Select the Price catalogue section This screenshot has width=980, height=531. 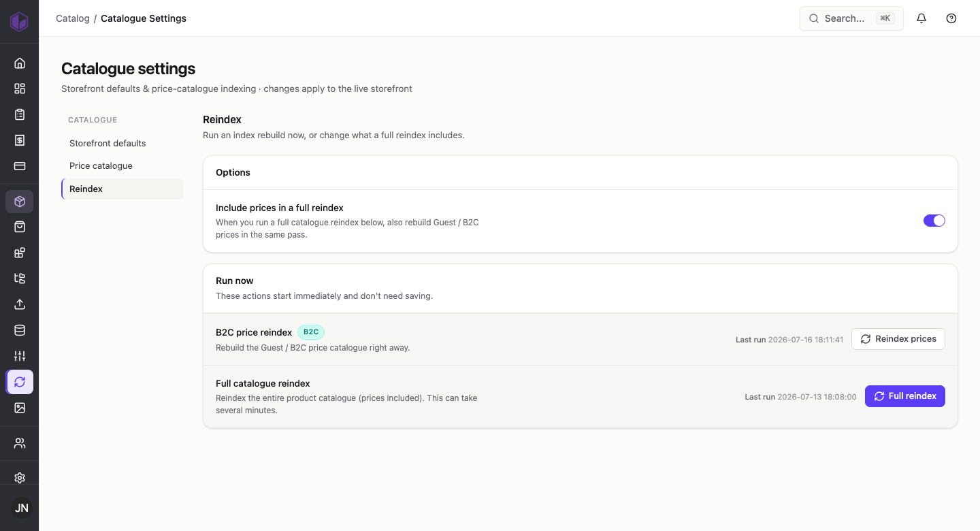click(122, 165)
